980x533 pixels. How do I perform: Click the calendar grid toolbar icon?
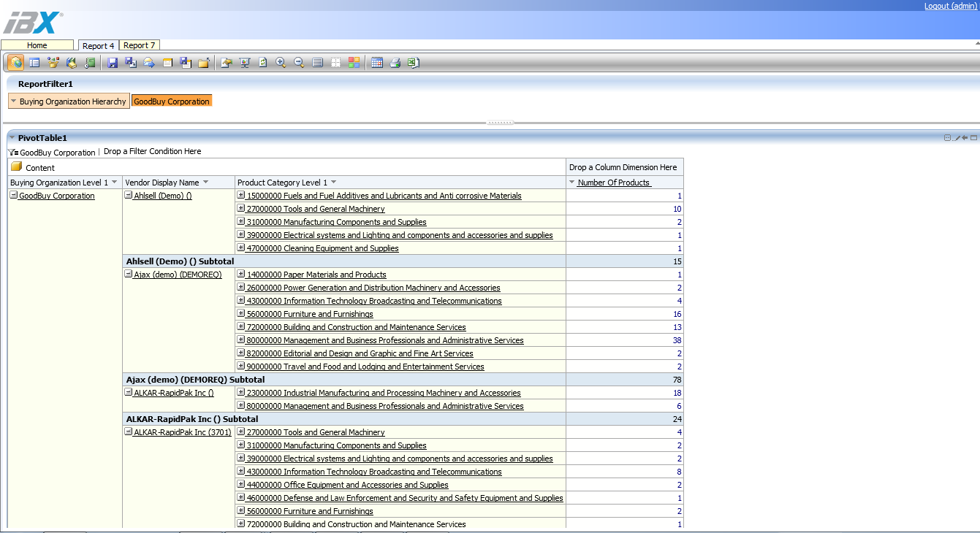point(376,63)
